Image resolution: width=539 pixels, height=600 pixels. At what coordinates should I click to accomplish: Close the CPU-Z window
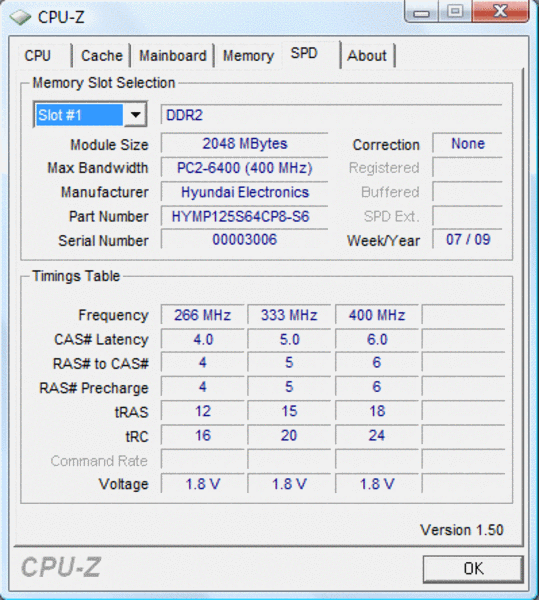(500, 11)
